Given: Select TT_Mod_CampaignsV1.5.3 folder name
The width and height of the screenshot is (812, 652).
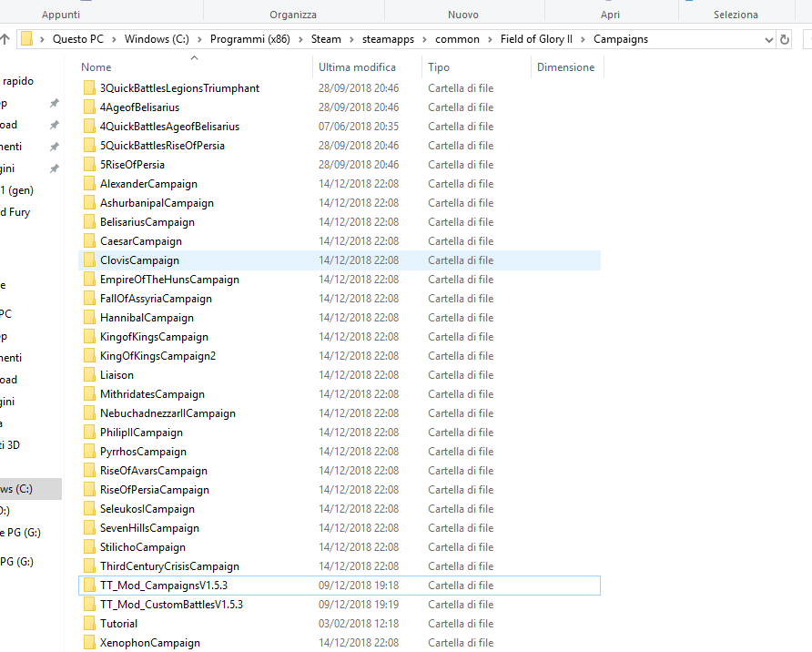Looking at the screenshot, I should (x=164, y=586).
